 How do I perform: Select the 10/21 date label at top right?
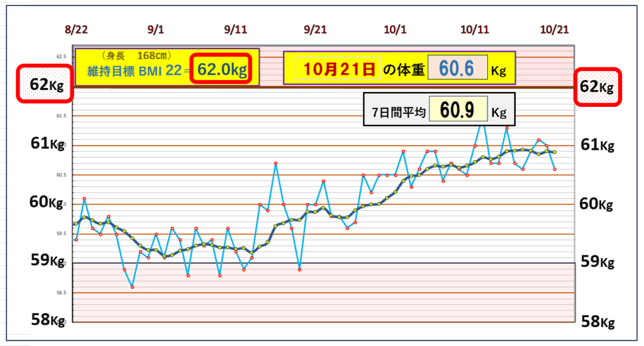tap(554, 30)
